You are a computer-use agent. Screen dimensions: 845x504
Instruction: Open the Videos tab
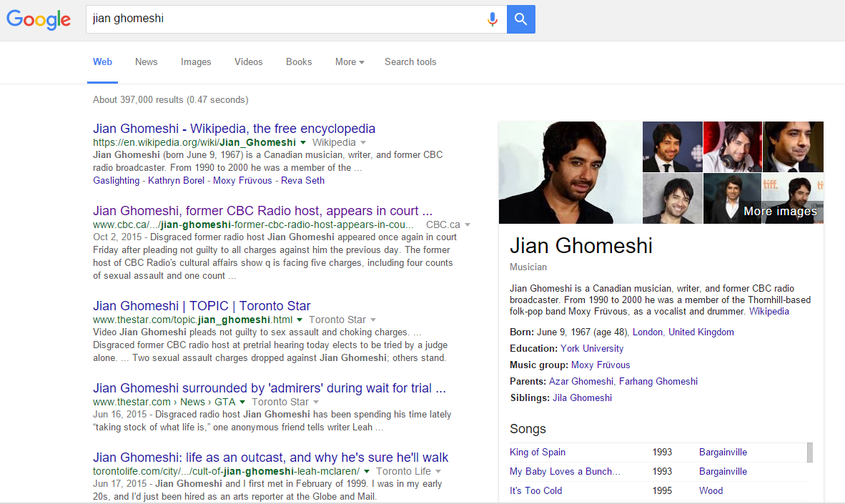point(249,62)
